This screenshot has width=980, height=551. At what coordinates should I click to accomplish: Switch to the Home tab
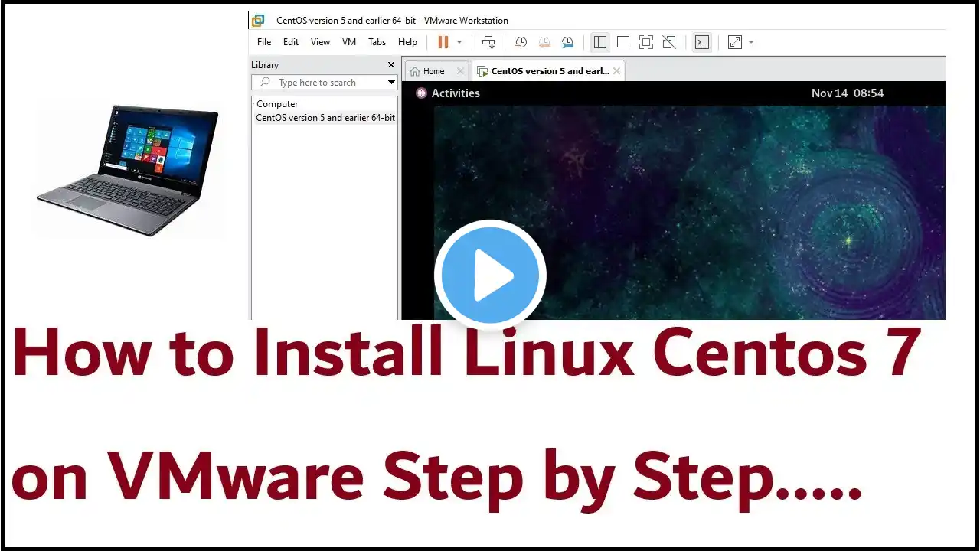point(428,71)
